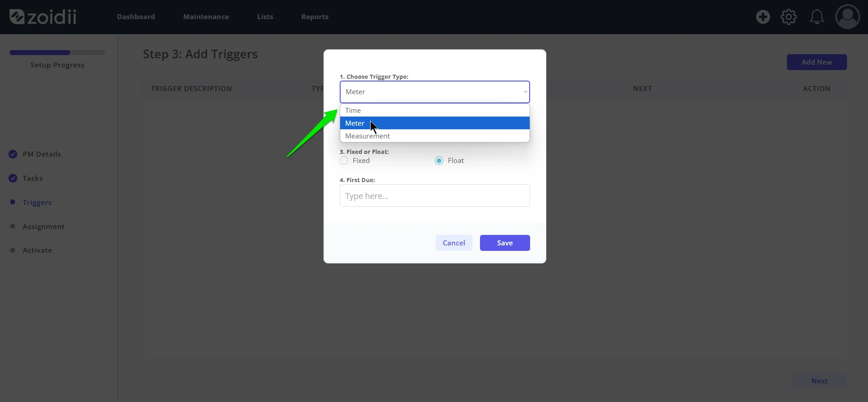868x402 pixels.
Task: Open the Maintenance menu
Action: [x=206, y=17]
